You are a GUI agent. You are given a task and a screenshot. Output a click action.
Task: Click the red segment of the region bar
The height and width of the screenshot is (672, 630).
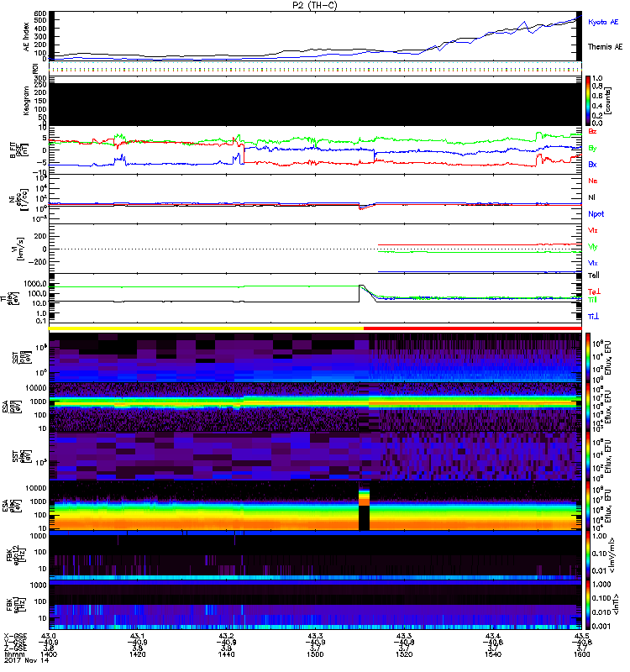472,328
